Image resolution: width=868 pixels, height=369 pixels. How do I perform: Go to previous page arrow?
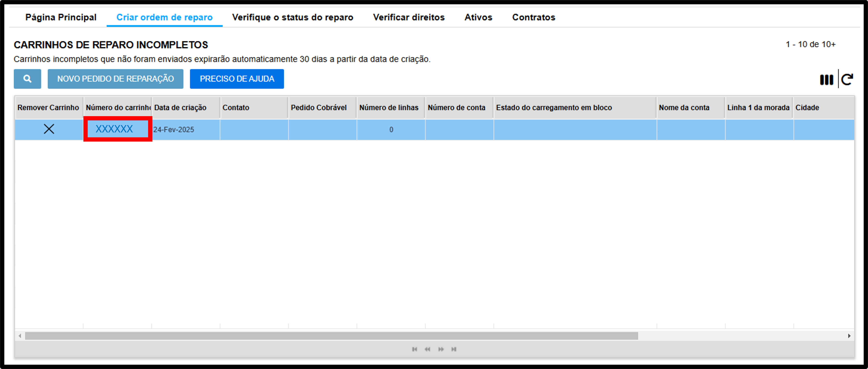click(427, 349)
